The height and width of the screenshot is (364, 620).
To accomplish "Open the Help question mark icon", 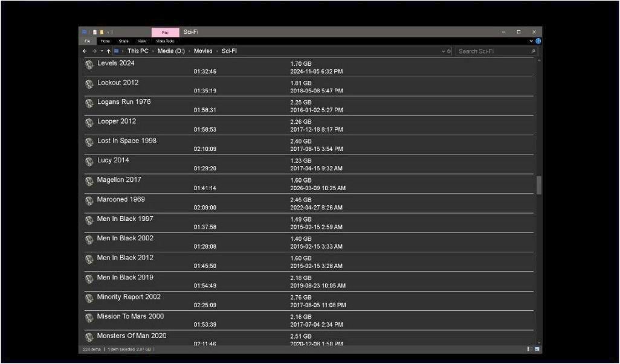I will click(538, 41).
